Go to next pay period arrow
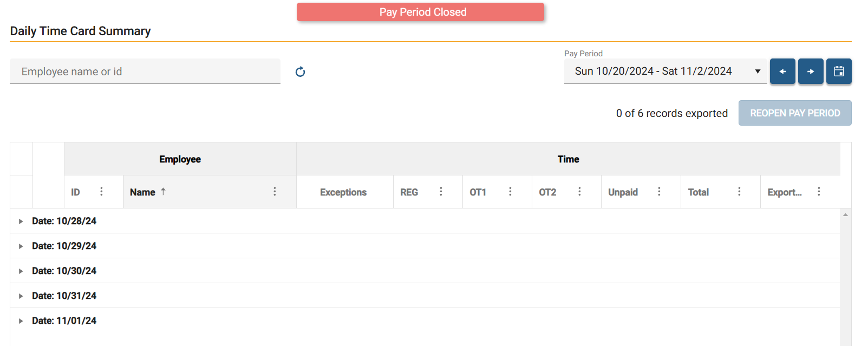 click(811, 71)
